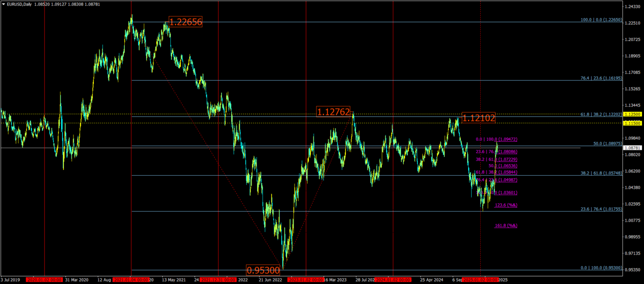The height and width of the screenshot is (284, 644).
Task: Click price axis value 0.97135
Action: point(633,254)
